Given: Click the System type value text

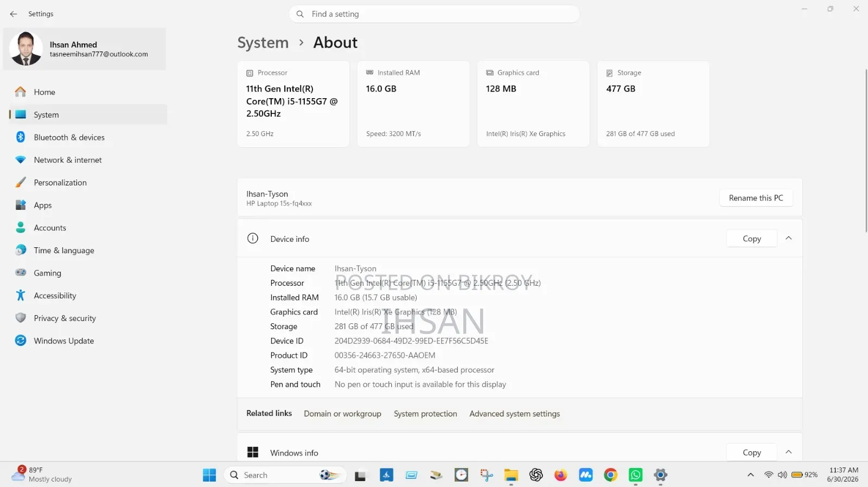Looking at the screenshot, I should pos(414,370).
